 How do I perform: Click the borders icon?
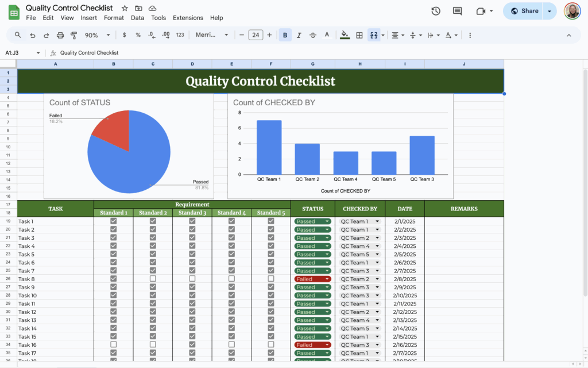coord(359,35)
